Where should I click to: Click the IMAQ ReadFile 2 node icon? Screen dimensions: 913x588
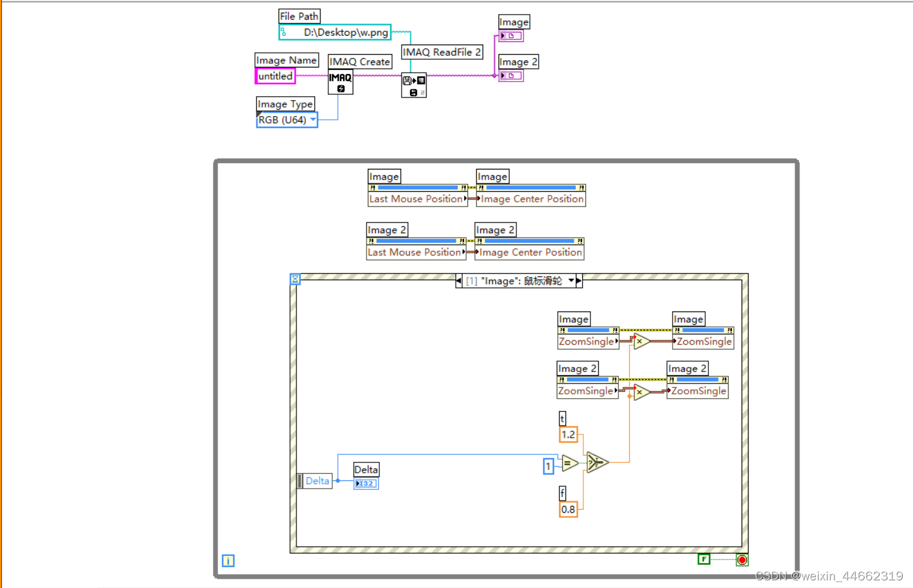point(414,85)
